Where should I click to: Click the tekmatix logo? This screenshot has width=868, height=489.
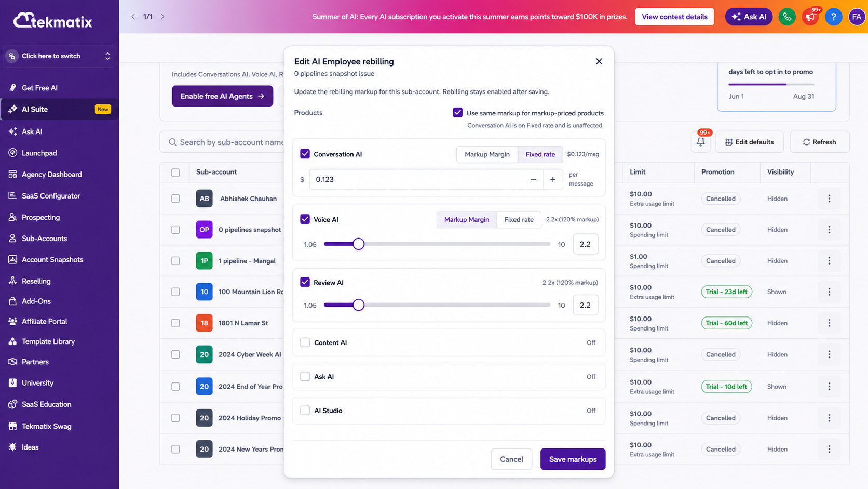pyautogui.click(x=53, y=21)
